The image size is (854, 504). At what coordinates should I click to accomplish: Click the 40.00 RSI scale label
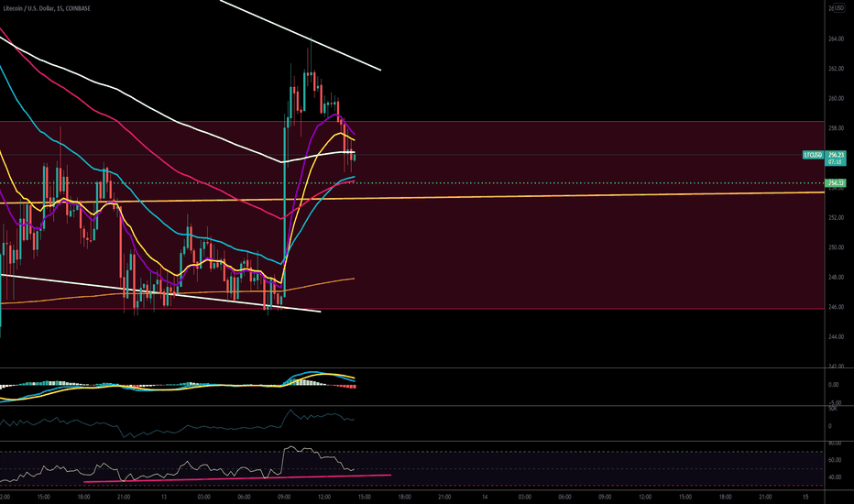(x=835, y=477)
